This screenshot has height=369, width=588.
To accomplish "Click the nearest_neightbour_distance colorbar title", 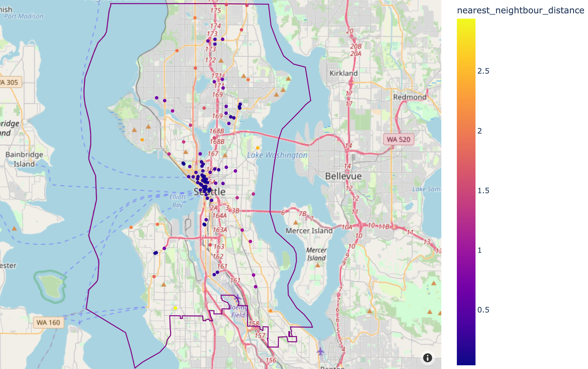I will click(521, 10).
